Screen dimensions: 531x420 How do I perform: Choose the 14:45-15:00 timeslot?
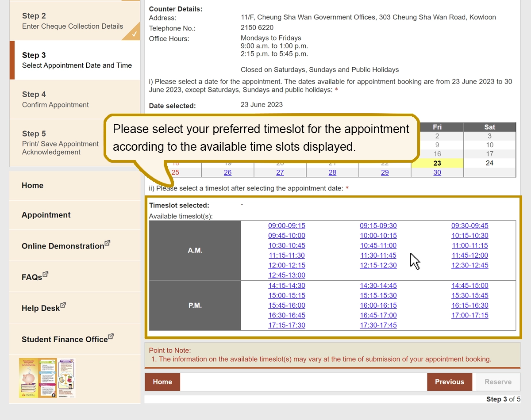tap(470, 286)
